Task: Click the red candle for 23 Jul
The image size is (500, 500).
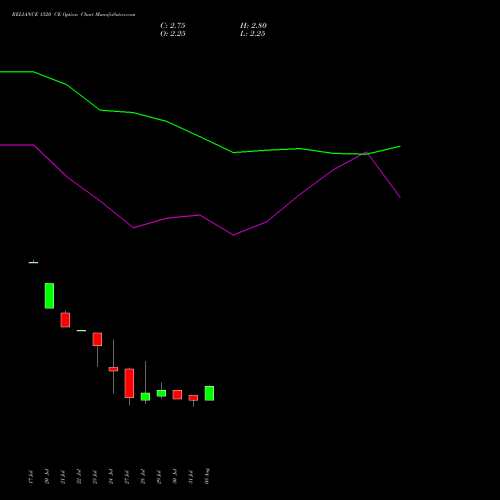Action: point(97,339)
